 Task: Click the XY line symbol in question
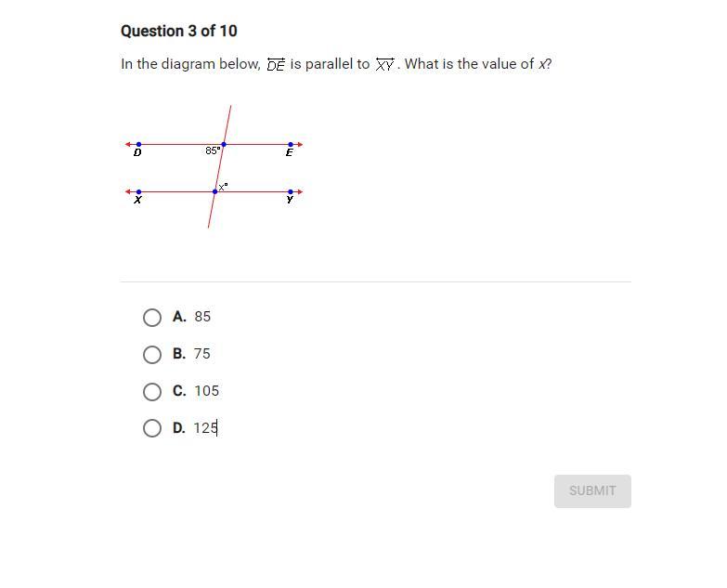coord(384,64)
